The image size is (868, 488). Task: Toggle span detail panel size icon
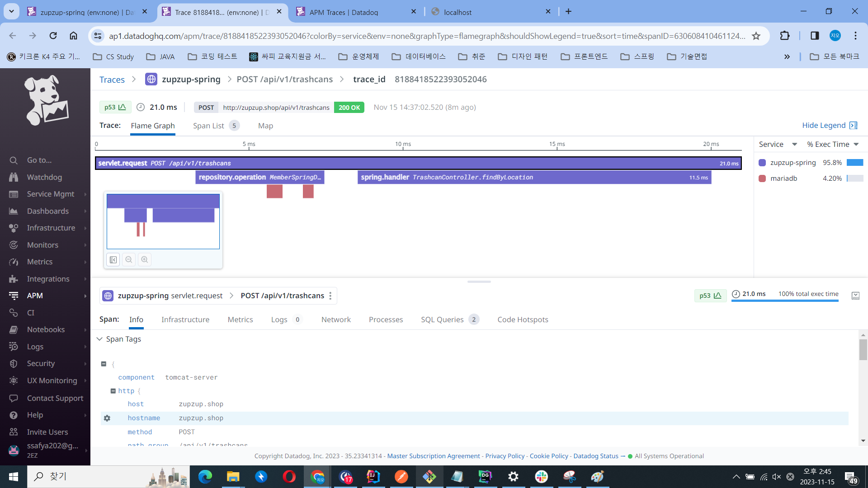click(x=855, y=296)
